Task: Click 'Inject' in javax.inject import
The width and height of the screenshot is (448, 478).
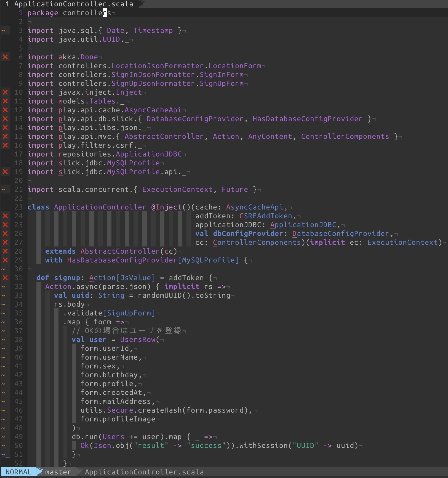Action: [x=129, y=92]
